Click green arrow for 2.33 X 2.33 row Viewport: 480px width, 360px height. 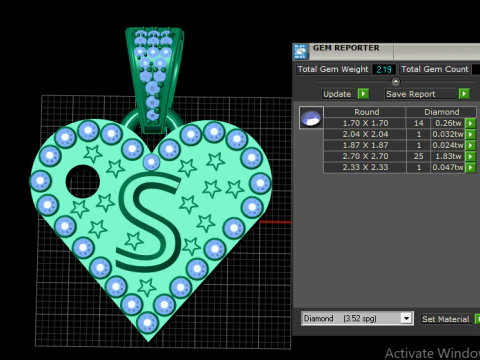coord(470,167)
